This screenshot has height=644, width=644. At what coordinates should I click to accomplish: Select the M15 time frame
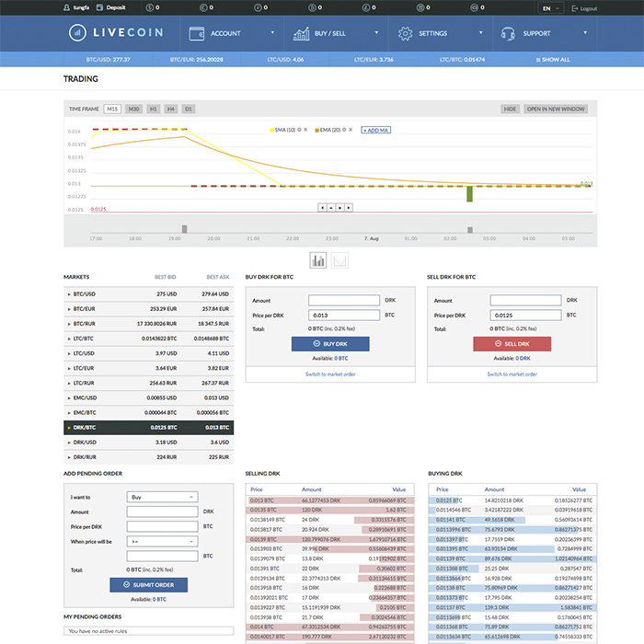tap(112, 109)
